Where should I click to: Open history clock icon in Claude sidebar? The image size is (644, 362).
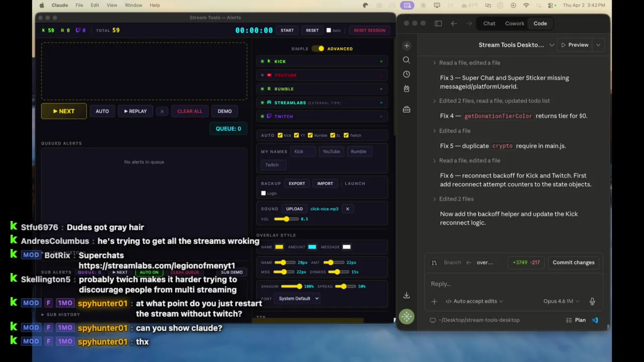click(407, 74)
